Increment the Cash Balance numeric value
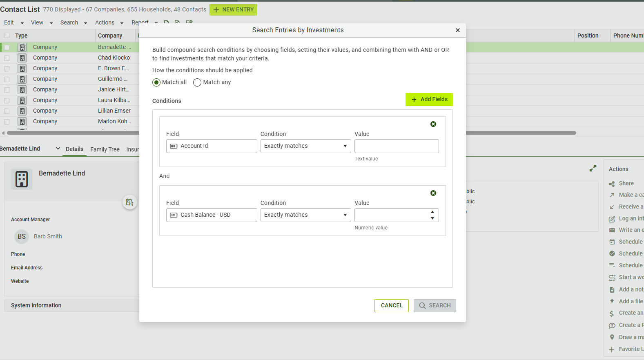This screenshot has height=360, width=644. [x=432, y=212]
